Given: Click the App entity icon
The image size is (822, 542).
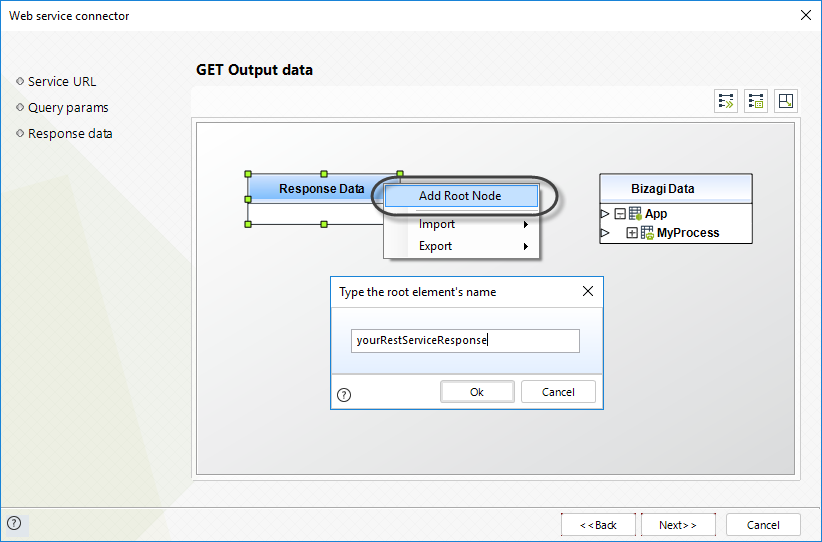Looking at the screenshot, I should click(x=635, y=213).
